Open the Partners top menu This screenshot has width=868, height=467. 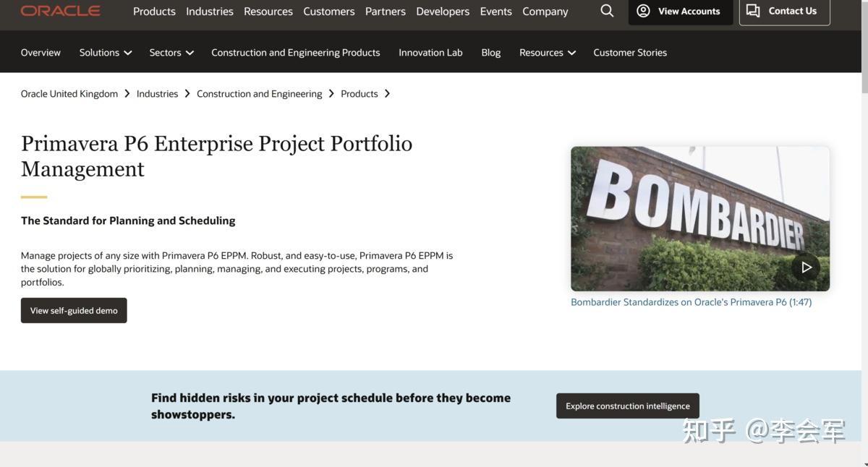(x=386, y=12)
